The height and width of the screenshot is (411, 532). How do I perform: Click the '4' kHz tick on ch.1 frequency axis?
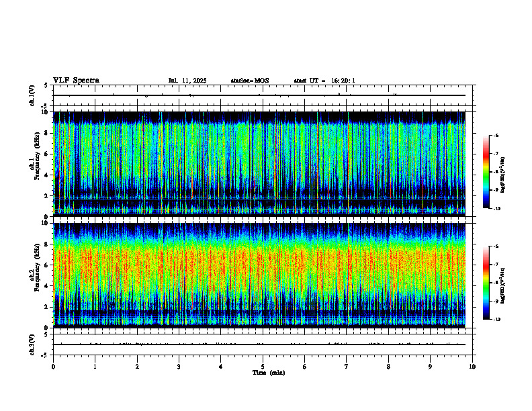tap(46, 175)
